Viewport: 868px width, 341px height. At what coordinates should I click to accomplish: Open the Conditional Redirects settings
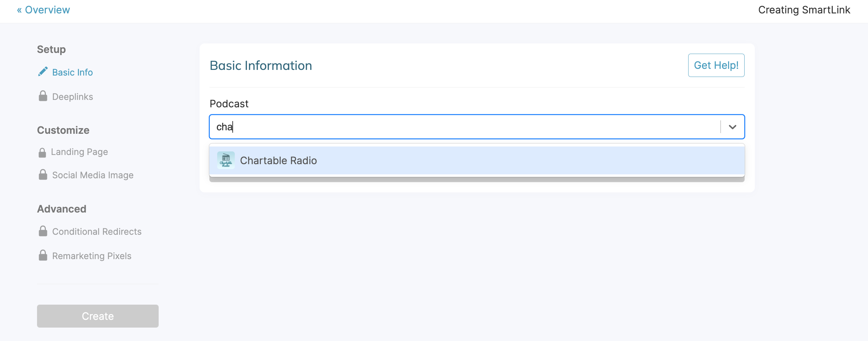click(97, 231)
